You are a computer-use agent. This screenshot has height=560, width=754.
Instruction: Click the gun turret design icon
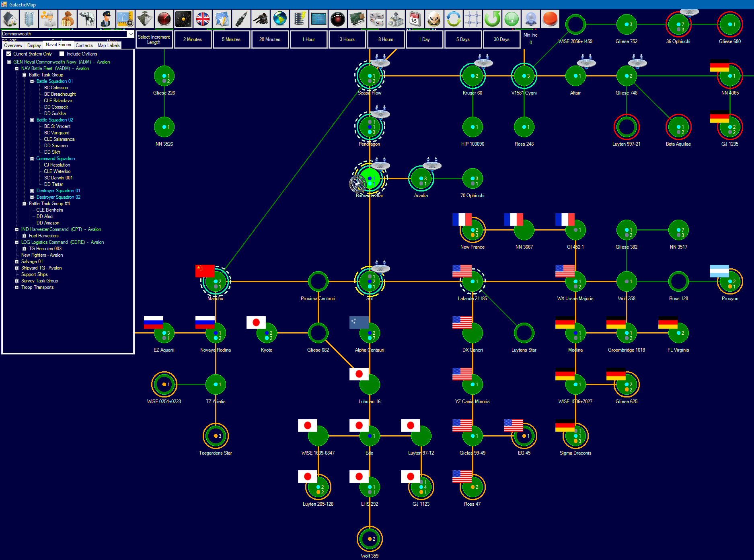click(261, 19)
